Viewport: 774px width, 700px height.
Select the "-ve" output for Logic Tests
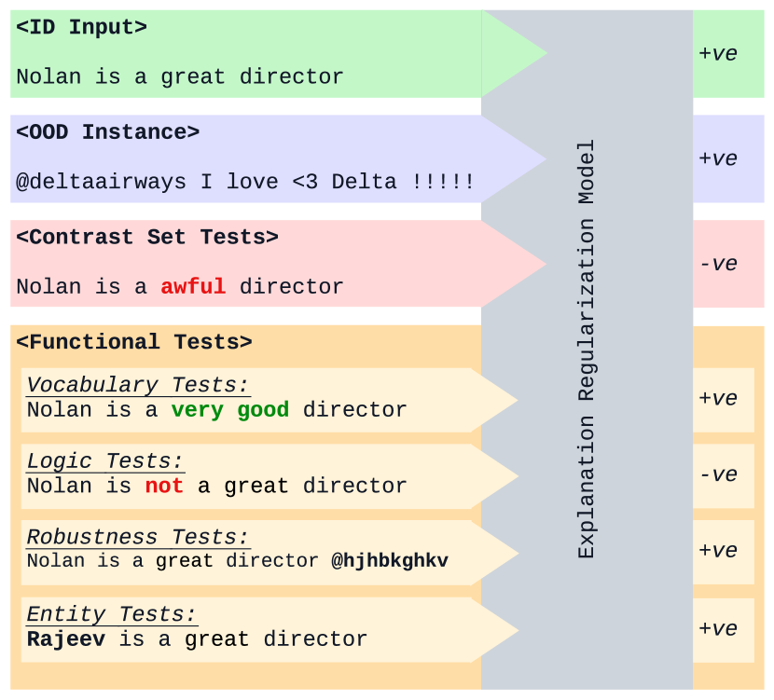click(x=718, y=475)
